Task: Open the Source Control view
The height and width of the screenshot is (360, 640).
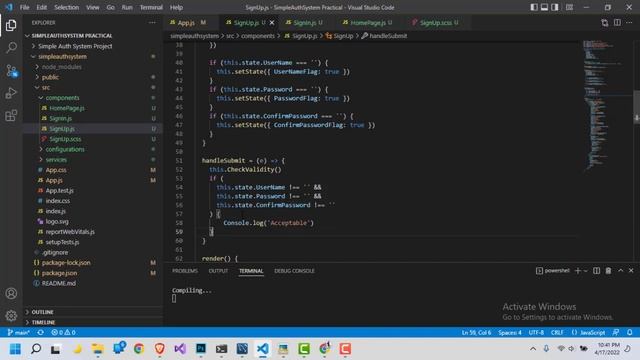Action: 11,71
